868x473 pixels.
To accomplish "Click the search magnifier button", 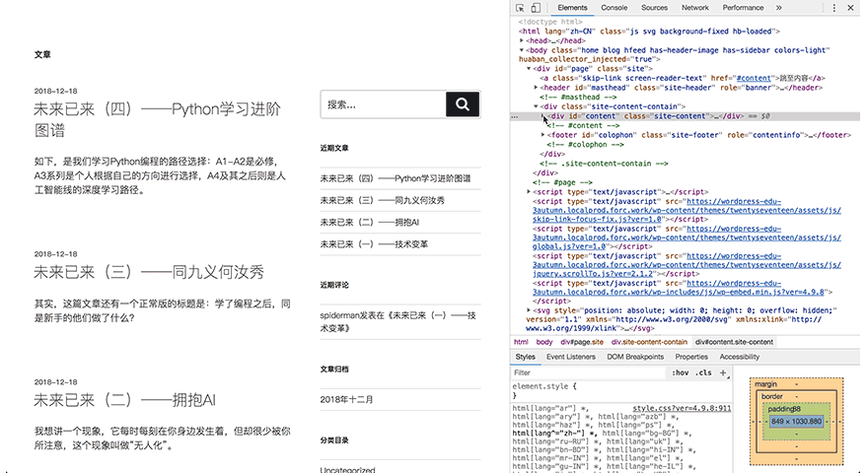I will coord(463,104).
